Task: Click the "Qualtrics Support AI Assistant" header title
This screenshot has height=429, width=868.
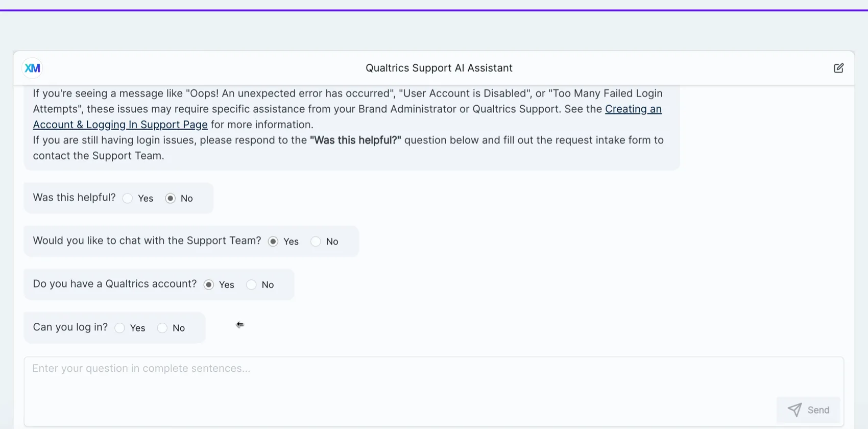Action: (439, 67)
